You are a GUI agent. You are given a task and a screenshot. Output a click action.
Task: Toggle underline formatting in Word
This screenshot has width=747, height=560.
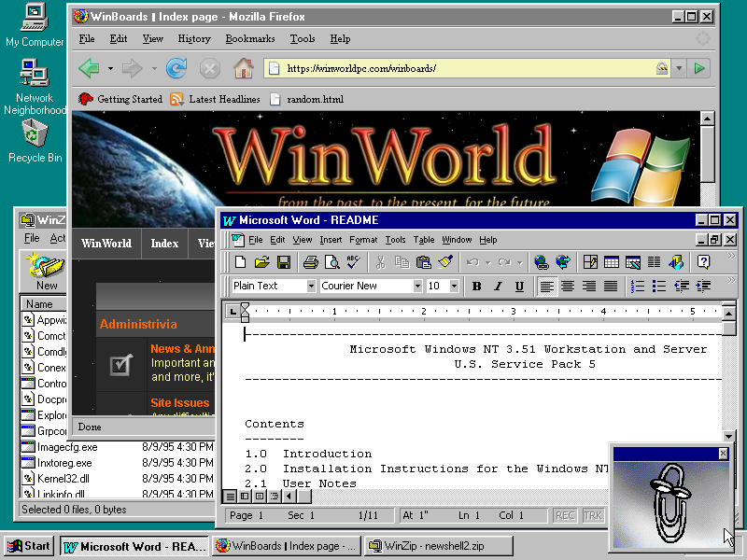pos(519,286)
